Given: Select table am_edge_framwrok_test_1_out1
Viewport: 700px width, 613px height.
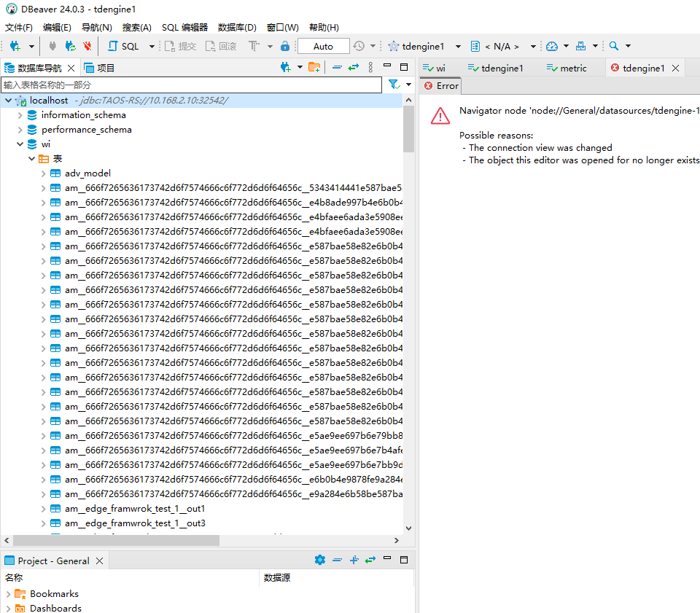Looking at the screenshot, I should [135, 509].
